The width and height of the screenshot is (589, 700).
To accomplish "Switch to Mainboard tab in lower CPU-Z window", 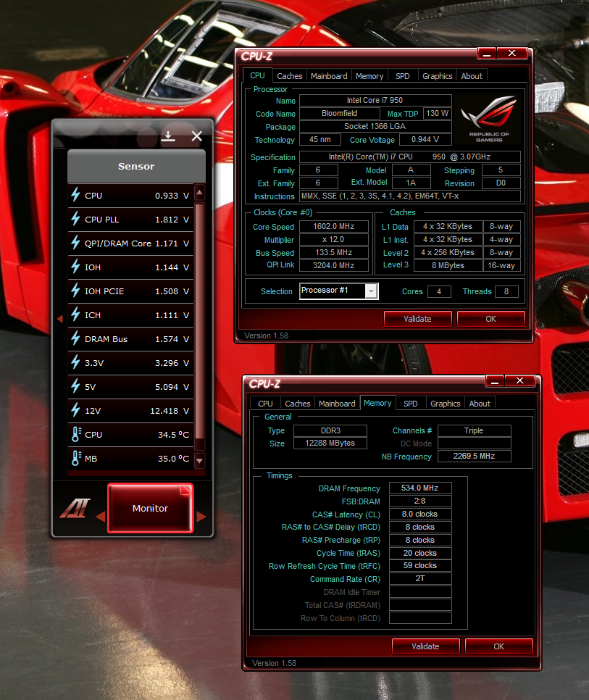I will click(x=337, y=404).
